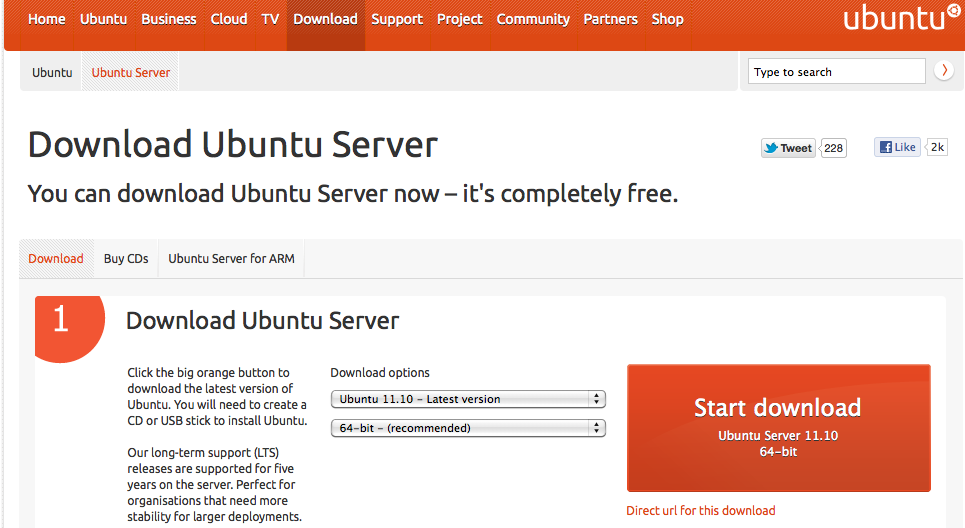Open the Ubuntu menu item in the top navigation
This screenshot has width=965, height=528.
103,19
